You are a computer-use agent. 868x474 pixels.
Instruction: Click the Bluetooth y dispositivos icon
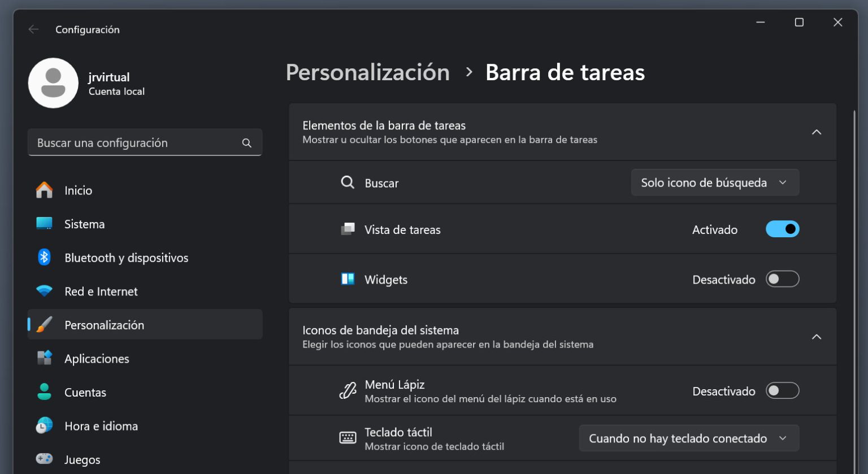(x=44, y=258)
